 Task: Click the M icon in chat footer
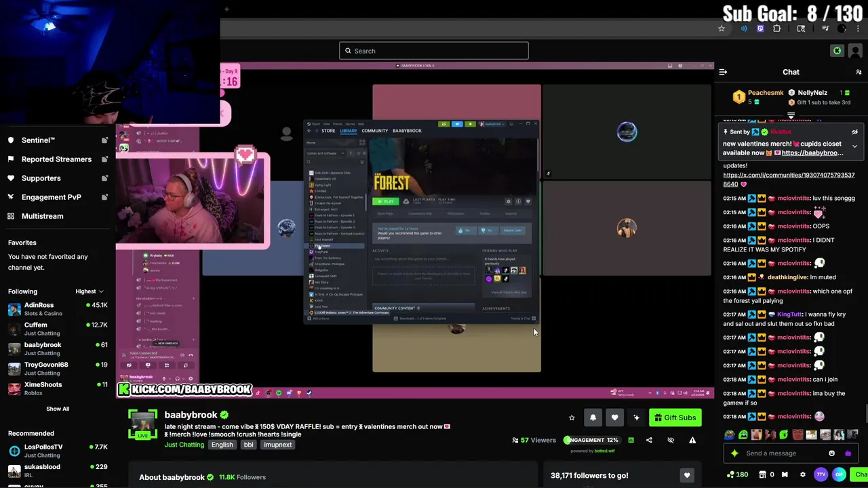pos(785,474)
